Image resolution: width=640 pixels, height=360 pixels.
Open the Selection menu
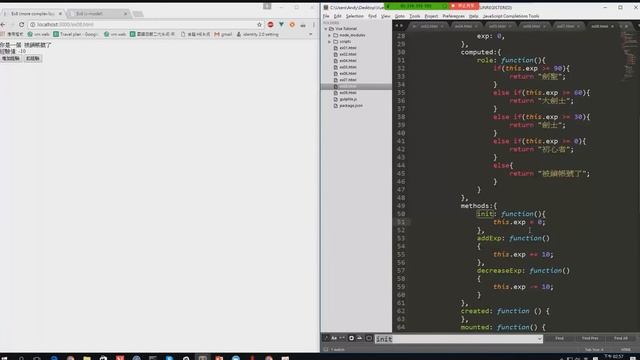(354, 16)
